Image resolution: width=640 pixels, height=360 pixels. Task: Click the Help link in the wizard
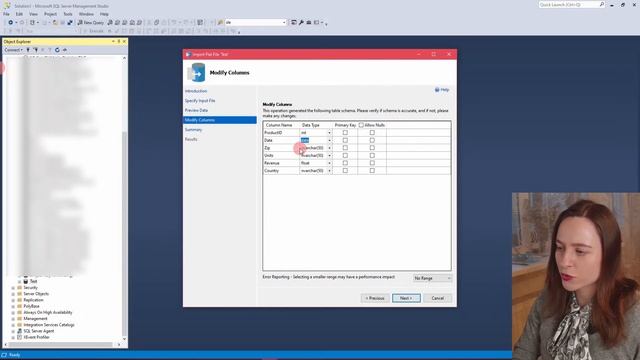pyautogui.click(x=442, y=90)
